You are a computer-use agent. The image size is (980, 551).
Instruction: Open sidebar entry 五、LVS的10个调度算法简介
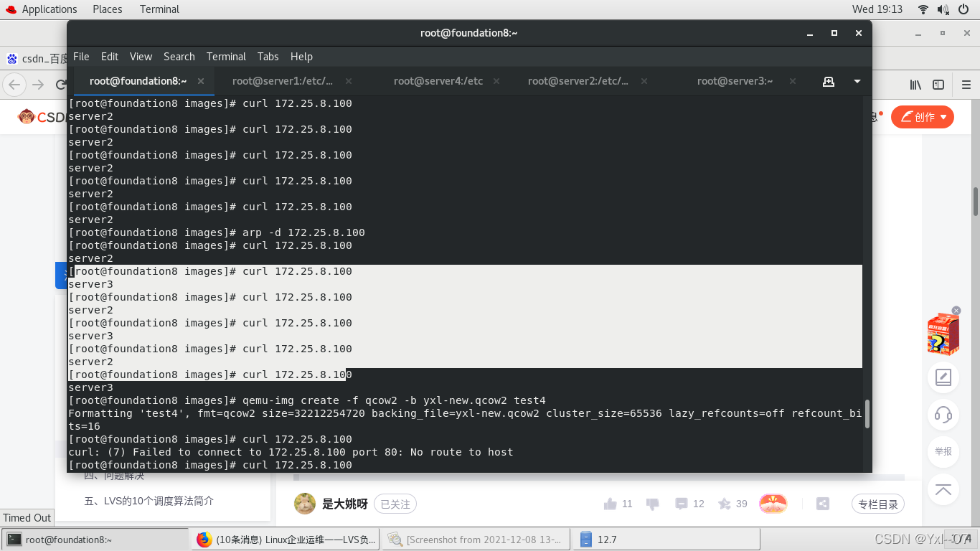[x=149, y=501]
